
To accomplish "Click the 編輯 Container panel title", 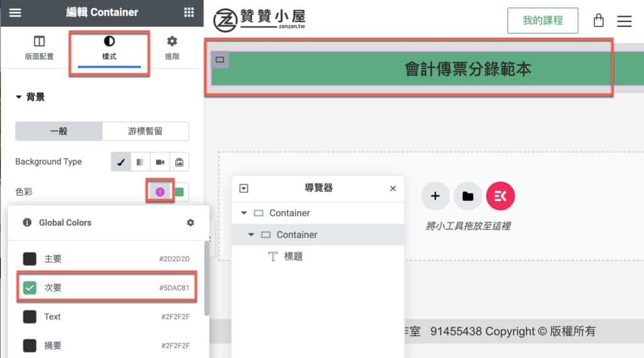I will pos(103,13).
